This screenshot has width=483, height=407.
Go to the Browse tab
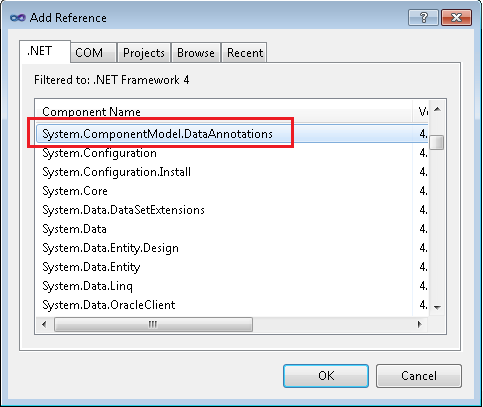(196, 53)
